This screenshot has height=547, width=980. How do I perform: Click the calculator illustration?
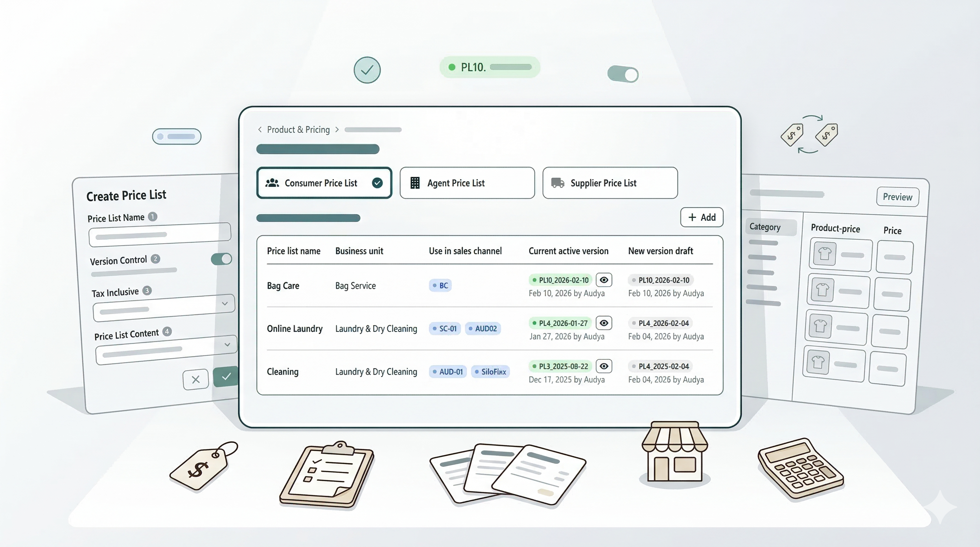click(801, 469)
